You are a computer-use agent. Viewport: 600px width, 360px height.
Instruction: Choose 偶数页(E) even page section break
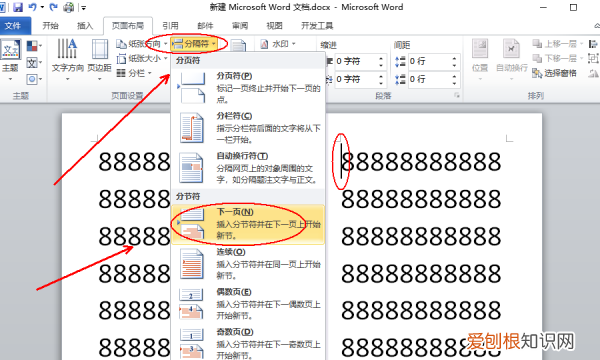point(248,304)
